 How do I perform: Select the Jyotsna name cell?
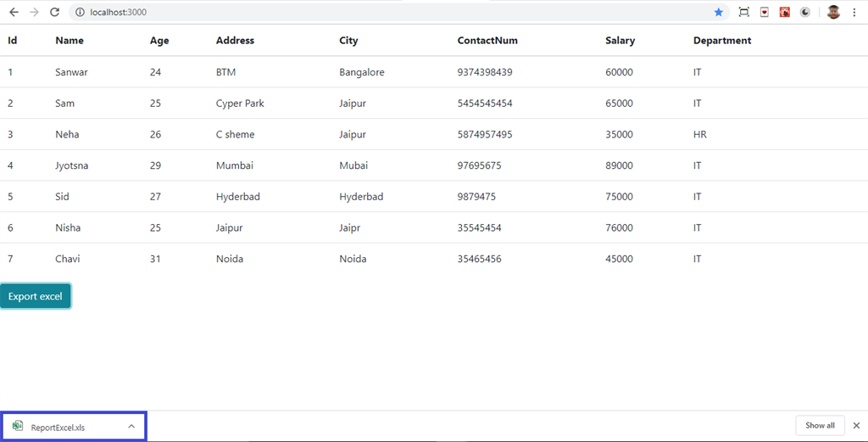coord(71,165)
